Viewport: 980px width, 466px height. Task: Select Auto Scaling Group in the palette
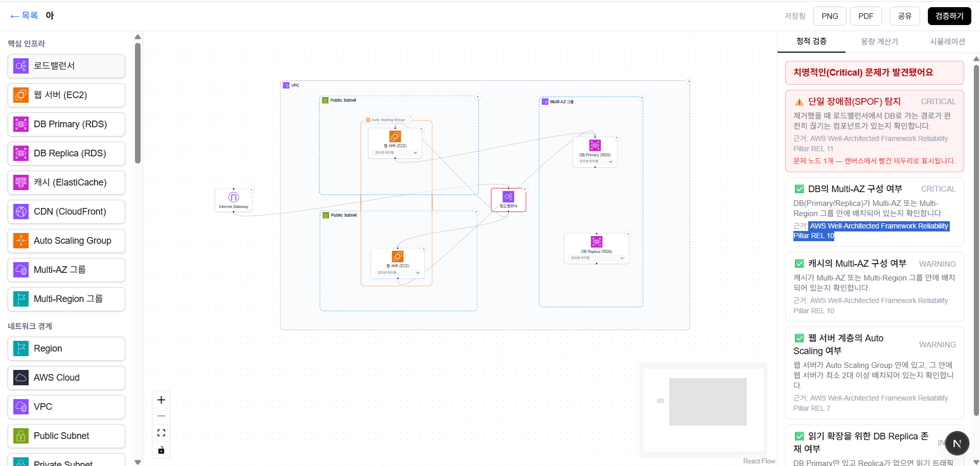[x=66, y=241]
